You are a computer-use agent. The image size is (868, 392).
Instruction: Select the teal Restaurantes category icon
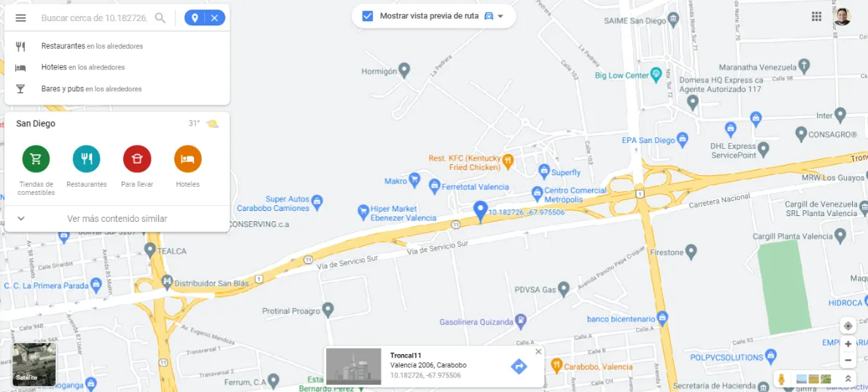click(86, 159)
